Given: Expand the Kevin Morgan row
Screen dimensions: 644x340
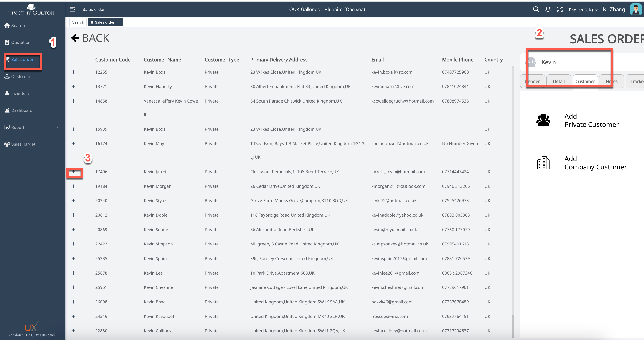Looking at the screenshot, I should (x=73, y=186).
